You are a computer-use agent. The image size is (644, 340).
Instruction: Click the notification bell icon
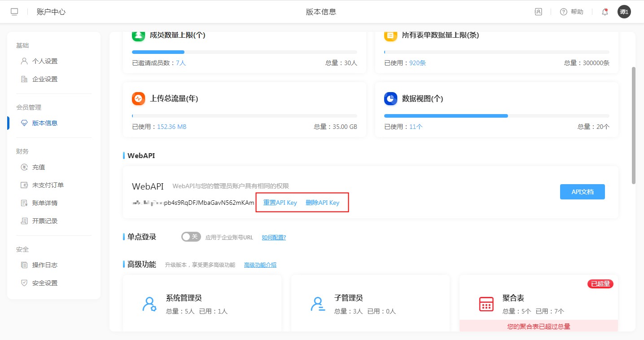point(605,12)
